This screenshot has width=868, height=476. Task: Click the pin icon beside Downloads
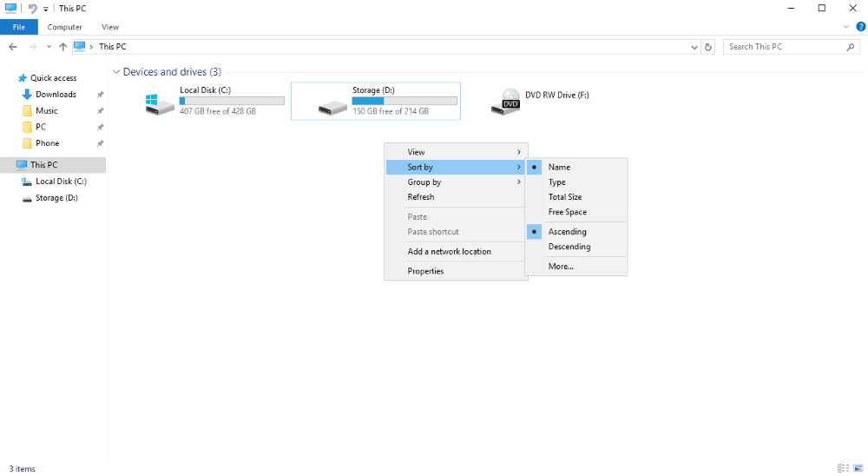pyautogui.click(x=100, y=95)
